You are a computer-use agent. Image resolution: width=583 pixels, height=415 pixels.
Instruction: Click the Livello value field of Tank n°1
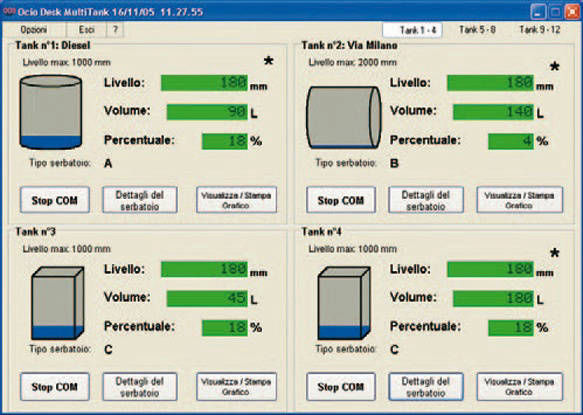[204, 83]
